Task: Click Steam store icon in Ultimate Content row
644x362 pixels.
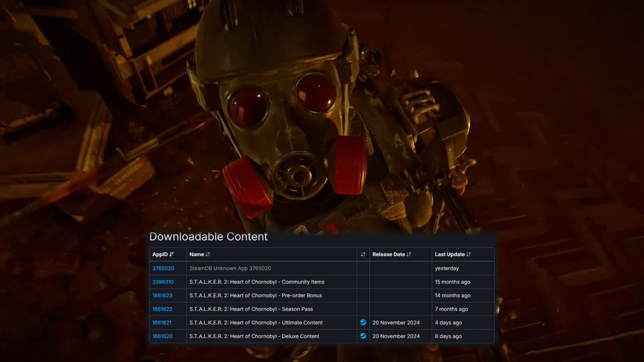Action: click(x=363, y=322)
